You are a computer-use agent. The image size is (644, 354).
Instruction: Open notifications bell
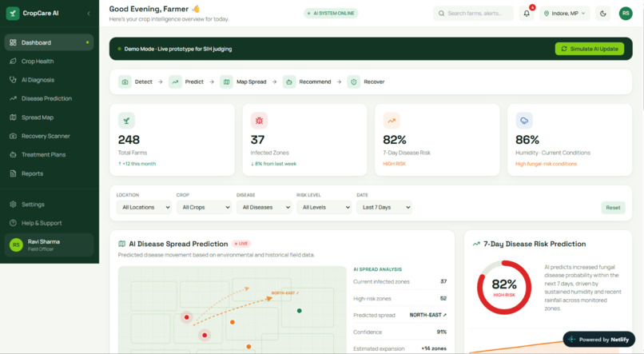click(x=527, y=13)
